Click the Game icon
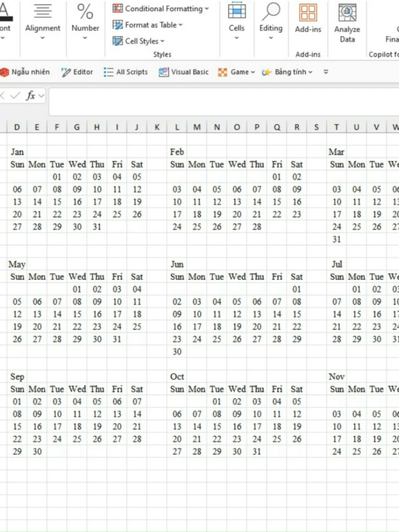Screen dimensions: 399x532 pos(222,72)
